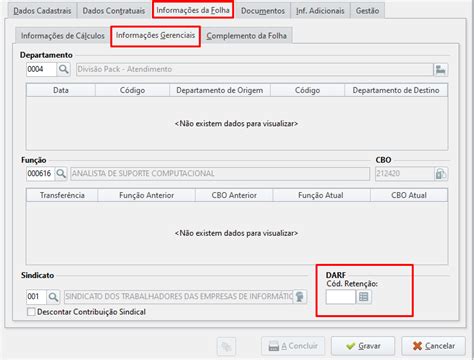474x360 pixels.
Task: Open the Documentos tab
Action: coord(263,11)
